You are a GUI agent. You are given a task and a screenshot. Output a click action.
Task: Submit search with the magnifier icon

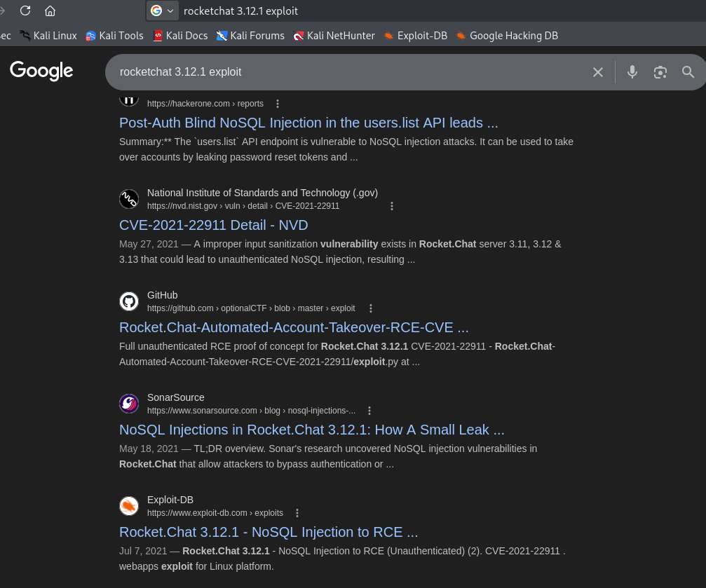coord(688,71)
